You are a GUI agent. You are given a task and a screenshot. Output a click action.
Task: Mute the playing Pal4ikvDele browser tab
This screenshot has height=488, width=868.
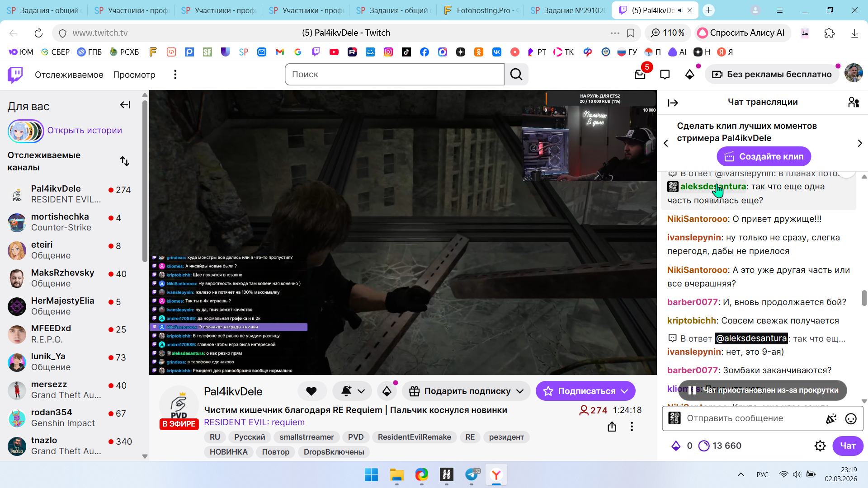[680, 10]
